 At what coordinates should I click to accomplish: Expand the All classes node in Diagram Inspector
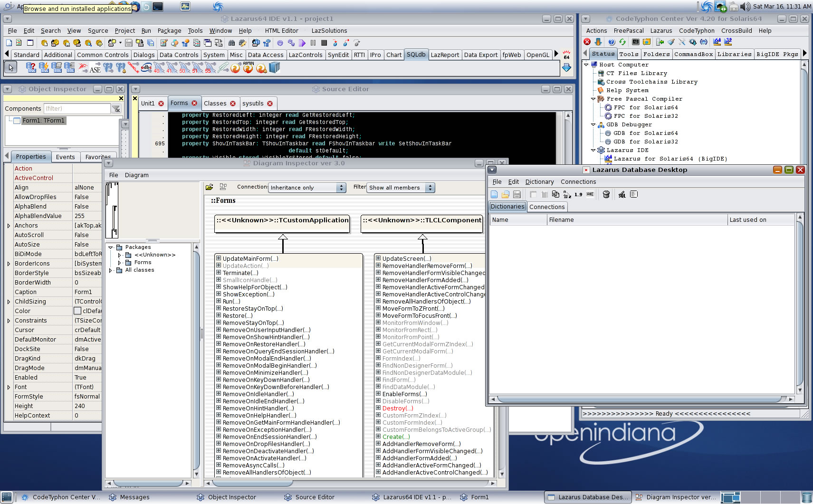pos(111,270)
